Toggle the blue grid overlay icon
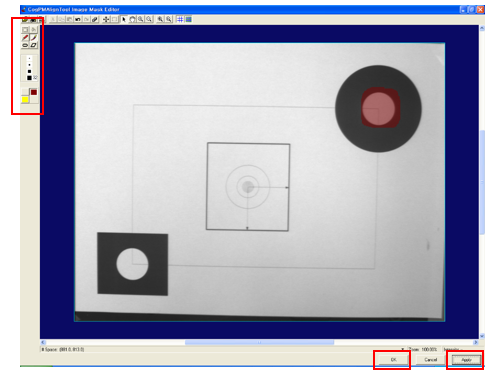The width and height of the screenshot is (494, 374). tap(180, 19)
